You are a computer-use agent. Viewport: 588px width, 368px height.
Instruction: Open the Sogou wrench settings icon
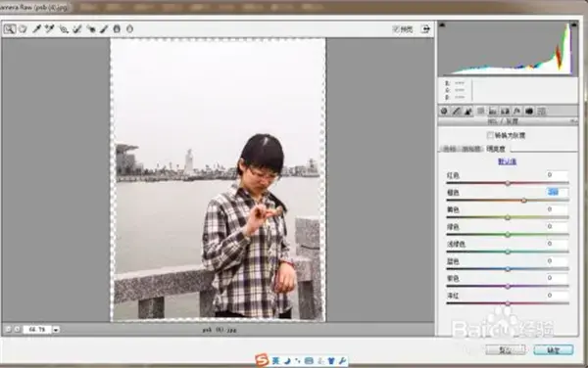342,361
